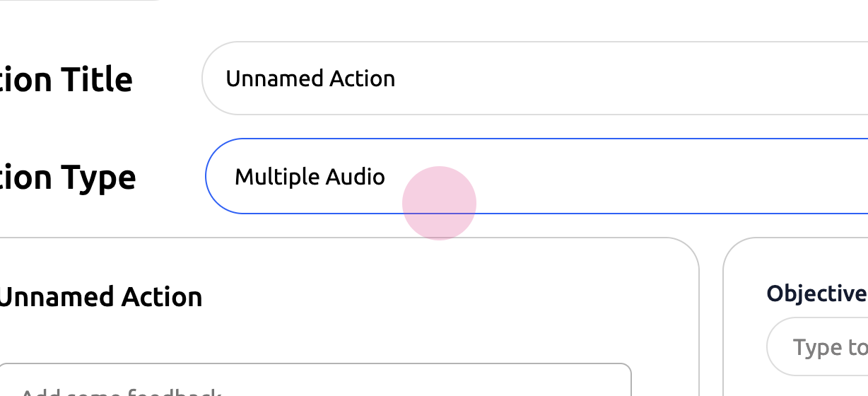Click the 'Unnamed Action' card heading
Viewport: 868px width, 396px height.
point(100,297)
